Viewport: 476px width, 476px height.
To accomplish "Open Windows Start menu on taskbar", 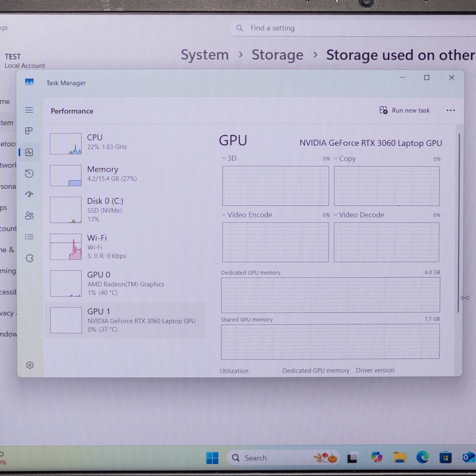I will point(212,458).
